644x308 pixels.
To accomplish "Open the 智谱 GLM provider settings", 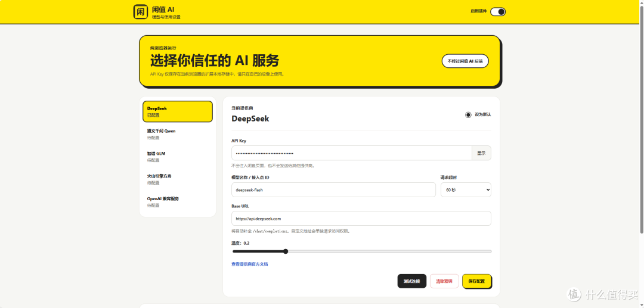I will point(178,157).
